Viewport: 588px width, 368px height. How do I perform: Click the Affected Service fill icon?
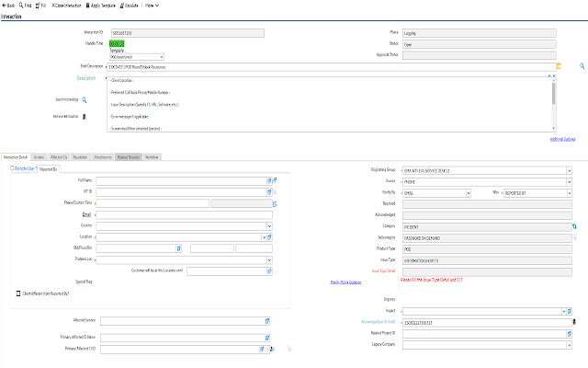267,321
